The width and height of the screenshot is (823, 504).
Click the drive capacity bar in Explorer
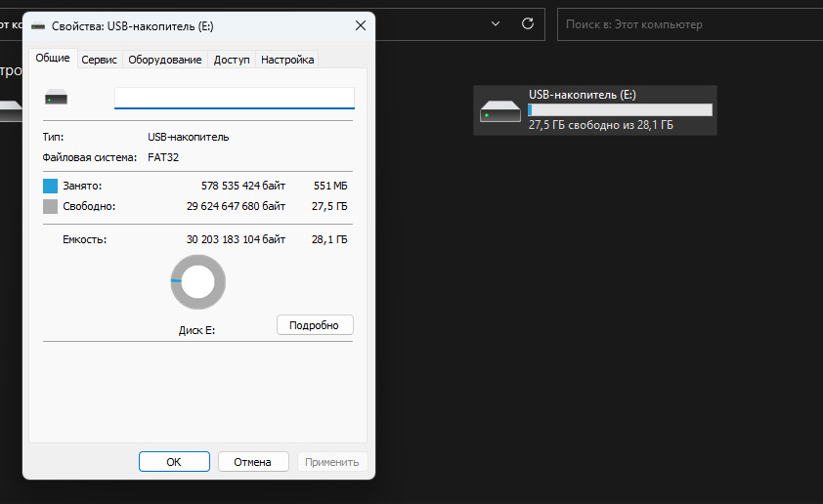(x=620, y=109)
